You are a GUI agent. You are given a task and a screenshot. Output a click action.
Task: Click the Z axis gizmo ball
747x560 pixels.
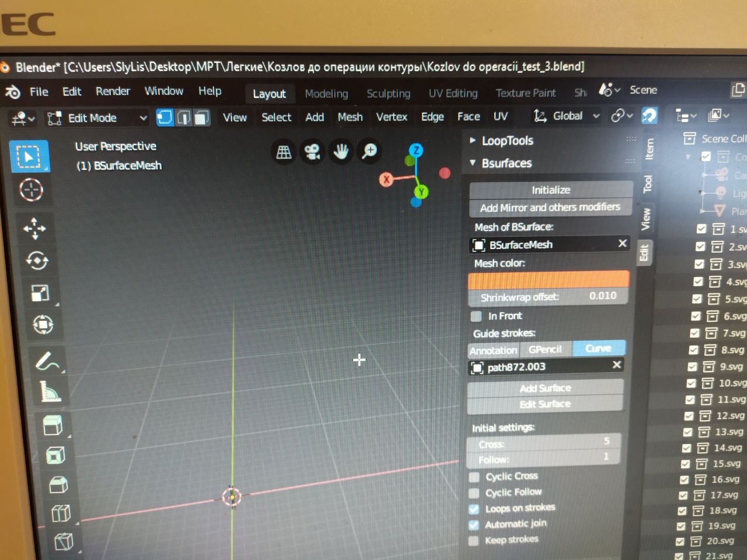pyautogui.click(x=416, y=150)
